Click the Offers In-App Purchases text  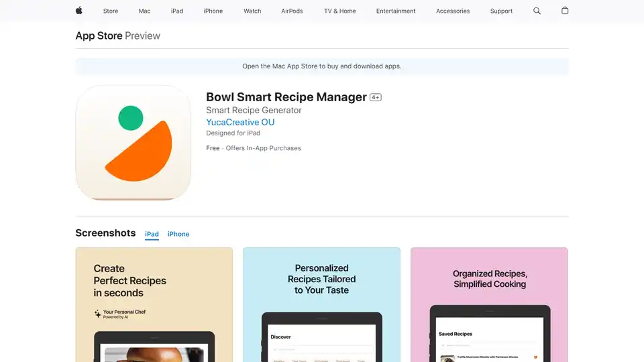[x=263, y=148]
